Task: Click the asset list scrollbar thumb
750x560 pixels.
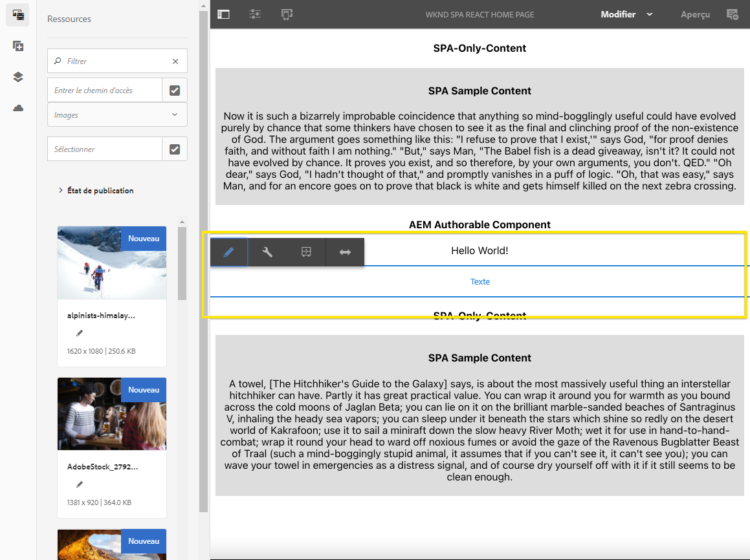Action: pyautogui.click(x=182, y=263)
